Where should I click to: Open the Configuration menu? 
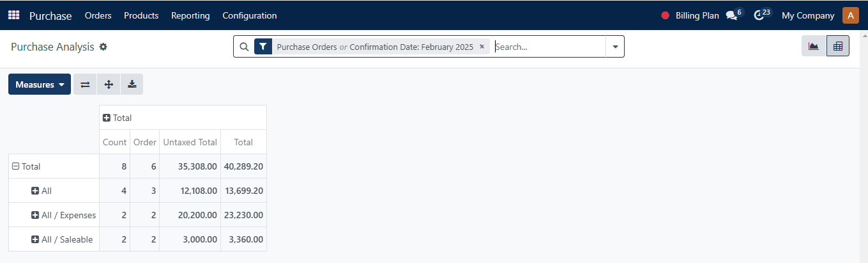[x=250, y=15]
